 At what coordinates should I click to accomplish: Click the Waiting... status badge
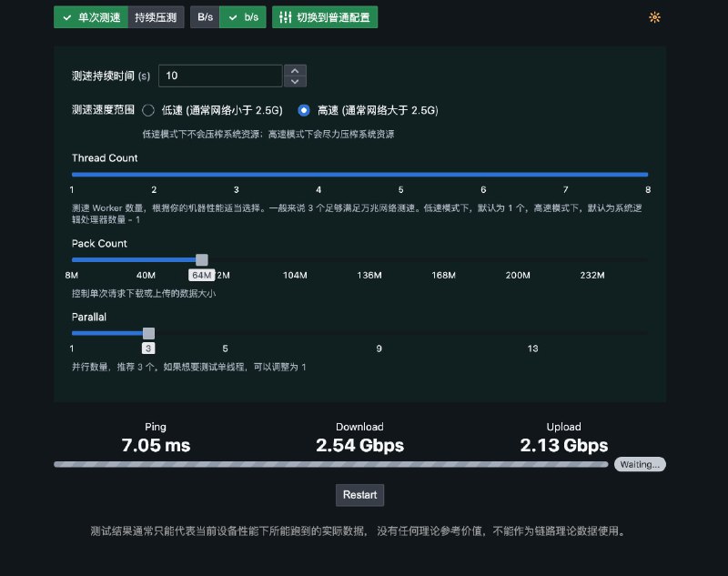point(640,465)
